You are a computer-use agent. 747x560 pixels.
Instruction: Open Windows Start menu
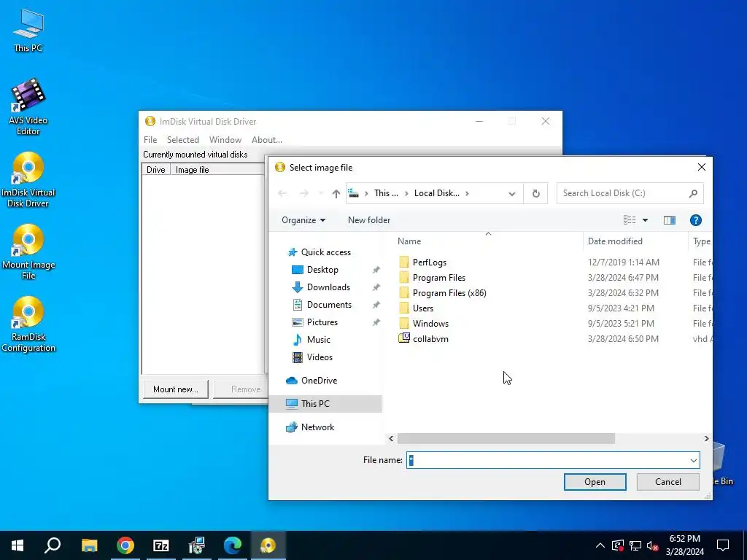pyautogui.click(x=18, y=545)
